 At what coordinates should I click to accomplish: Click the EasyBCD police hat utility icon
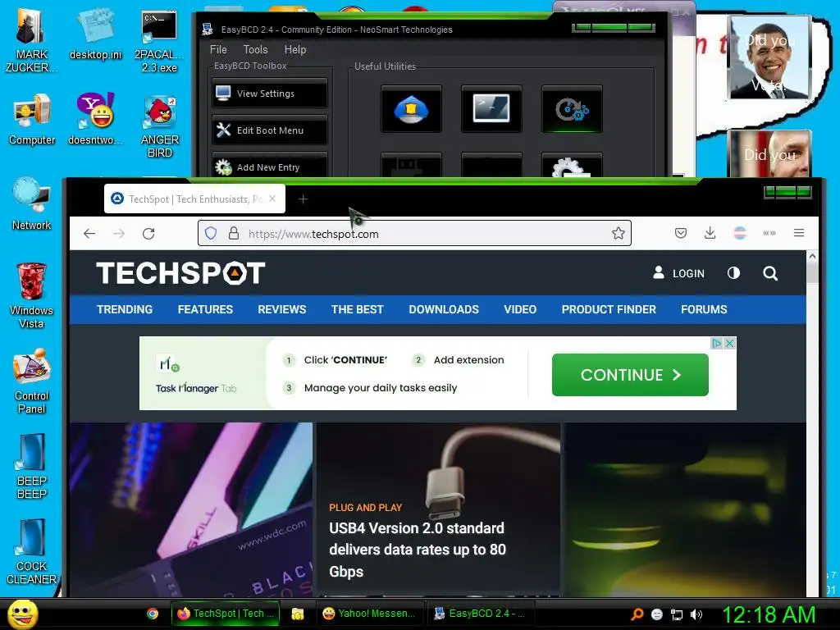(x=411, y=109)
